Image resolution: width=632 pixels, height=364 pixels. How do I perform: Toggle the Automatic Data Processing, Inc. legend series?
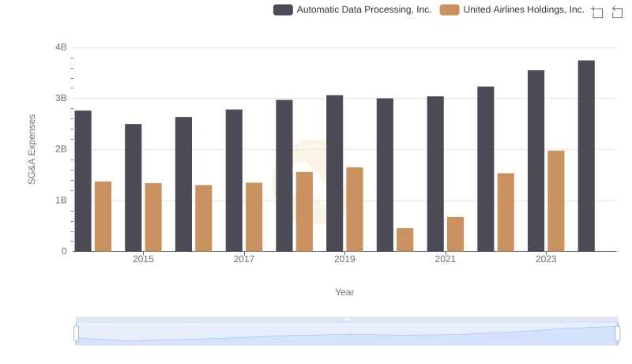pos(352,9)
